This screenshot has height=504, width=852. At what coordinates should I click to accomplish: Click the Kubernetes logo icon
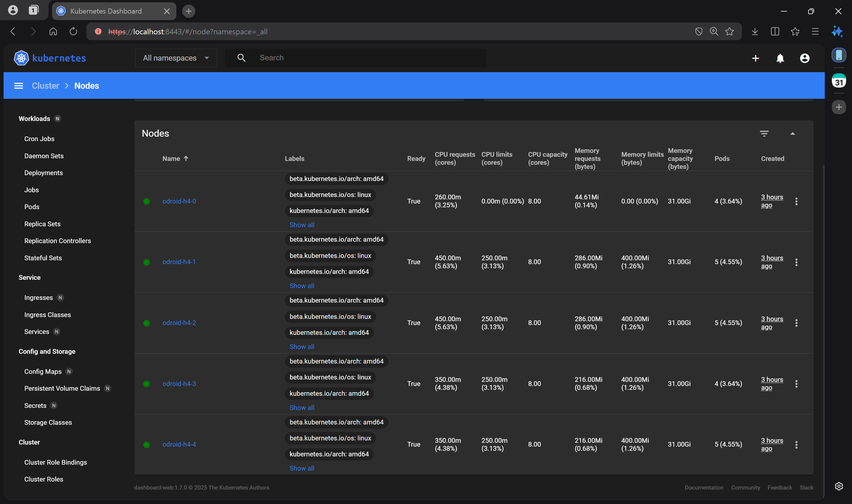21,58
